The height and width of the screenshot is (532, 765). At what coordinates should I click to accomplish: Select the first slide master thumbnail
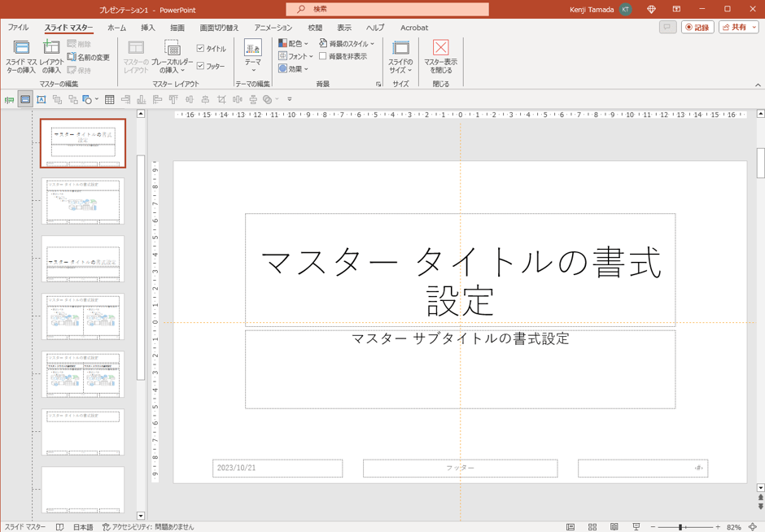[x=82, y=143]
